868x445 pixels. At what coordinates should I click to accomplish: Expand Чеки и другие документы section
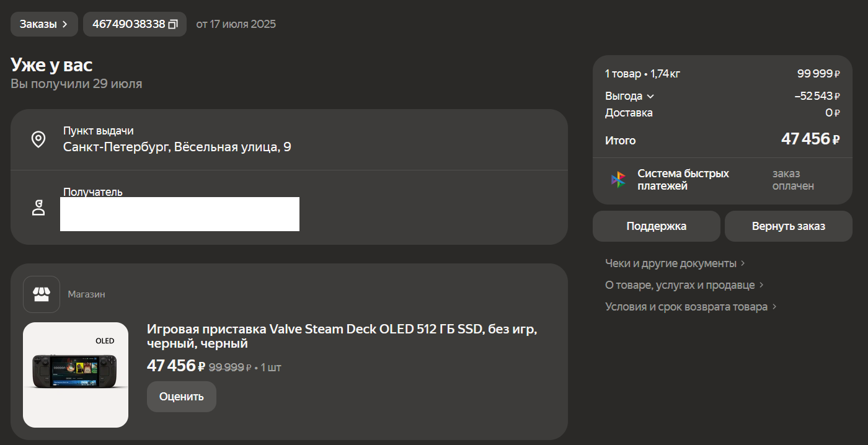click(675, 263)
